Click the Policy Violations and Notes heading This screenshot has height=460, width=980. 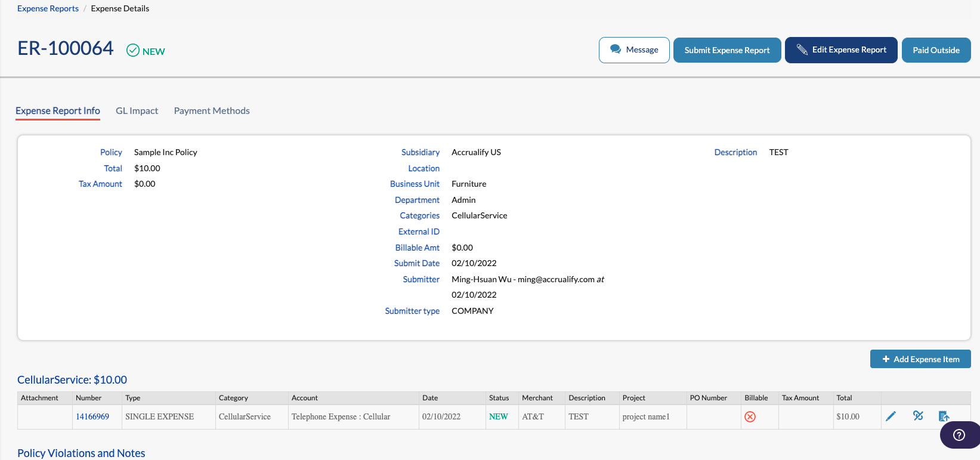point(81,453)
